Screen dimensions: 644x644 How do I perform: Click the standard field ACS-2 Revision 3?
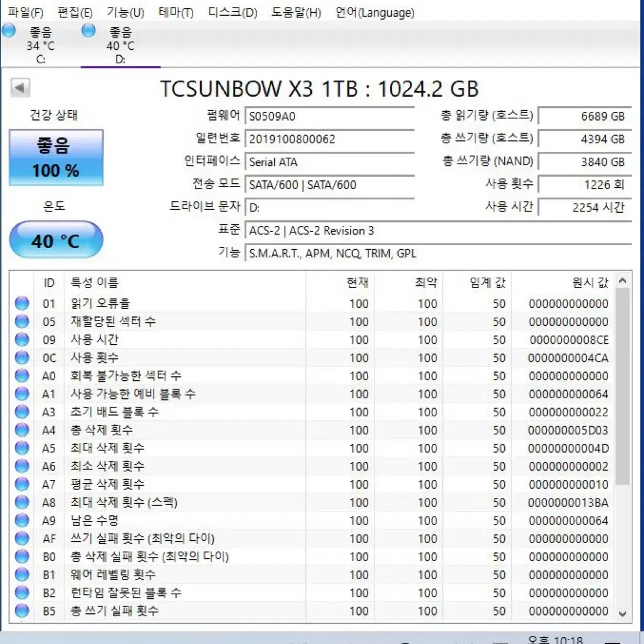438,231
